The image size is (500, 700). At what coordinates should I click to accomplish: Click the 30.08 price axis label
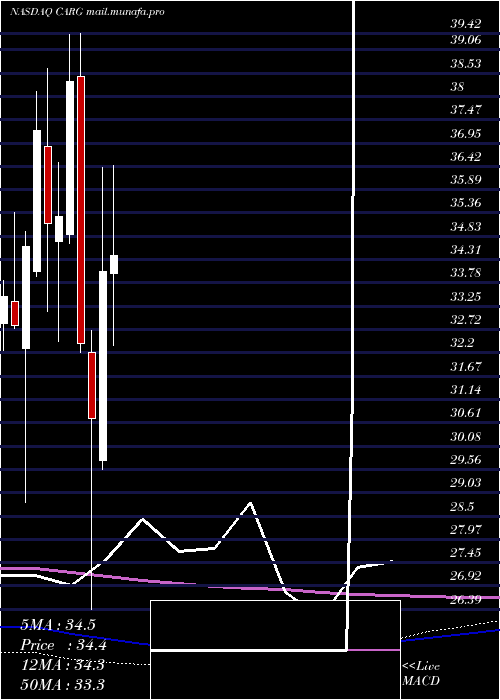tap(466, 436)
